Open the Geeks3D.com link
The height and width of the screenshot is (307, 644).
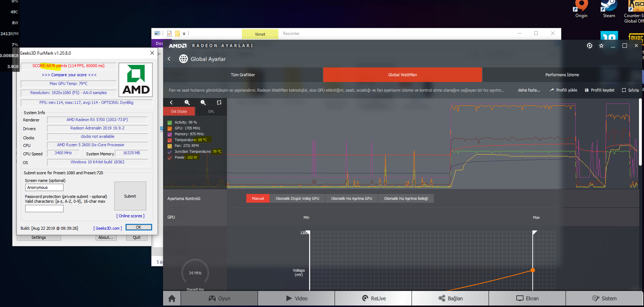point(108,228)
